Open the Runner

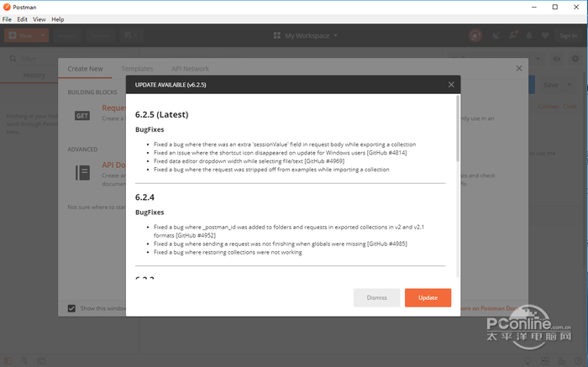(100, 35)
